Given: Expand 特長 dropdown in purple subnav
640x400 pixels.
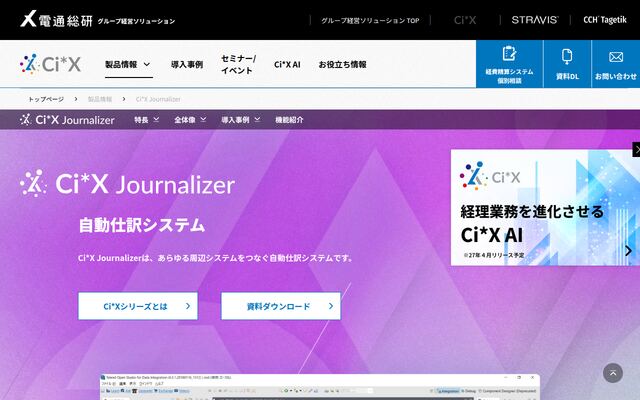Looking at the screenshot, I should [x=147, y=120].
